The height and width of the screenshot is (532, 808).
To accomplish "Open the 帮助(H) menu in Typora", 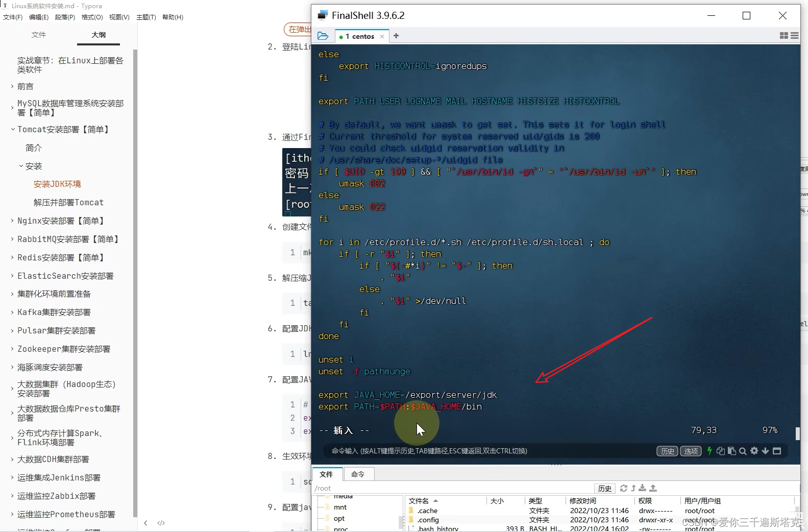I will (173, 17).
